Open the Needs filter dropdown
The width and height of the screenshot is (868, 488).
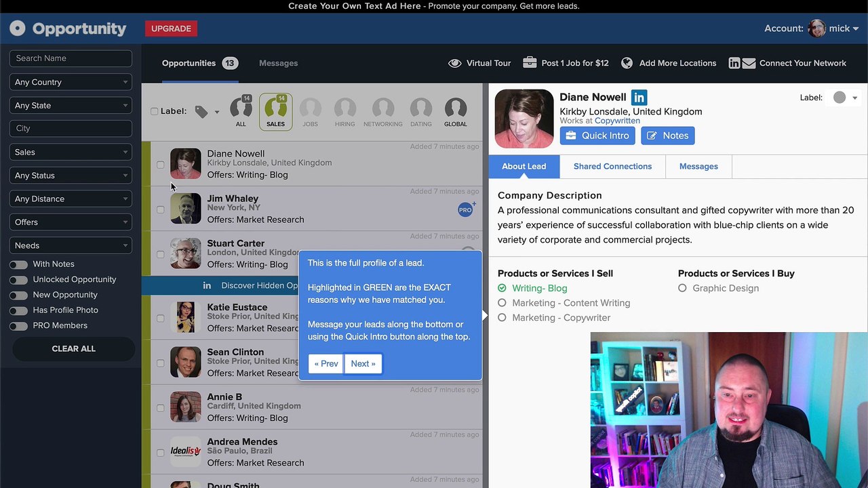(71, 245)
